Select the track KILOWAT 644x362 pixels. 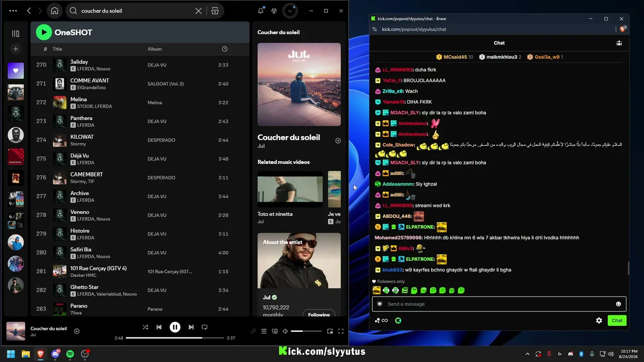click(x=82, y=137)
